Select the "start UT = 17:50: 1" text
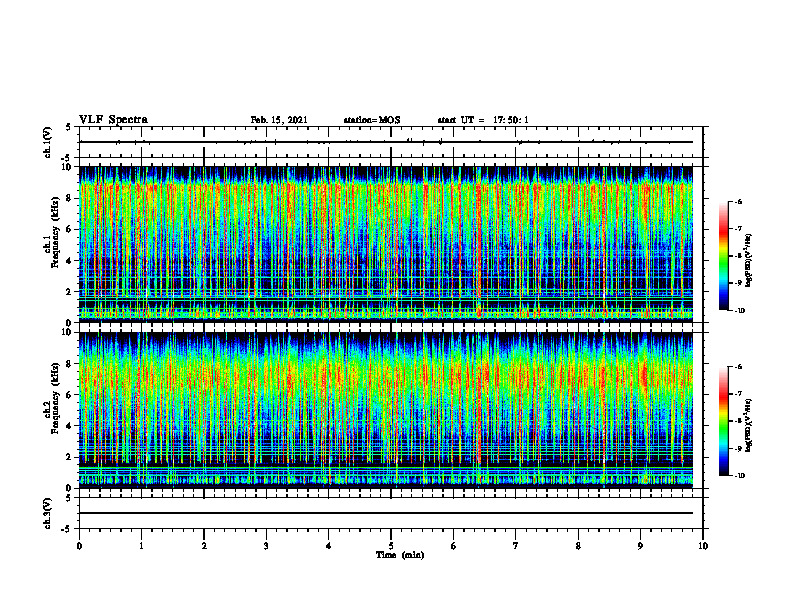Image resolution: width=792 pixels, height=612 pixels. tap(483, 120)
